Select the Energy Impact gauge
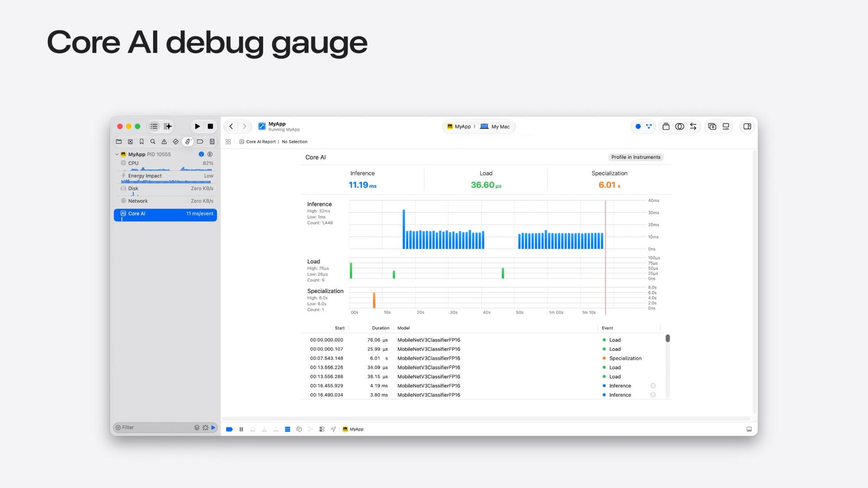 165,178
